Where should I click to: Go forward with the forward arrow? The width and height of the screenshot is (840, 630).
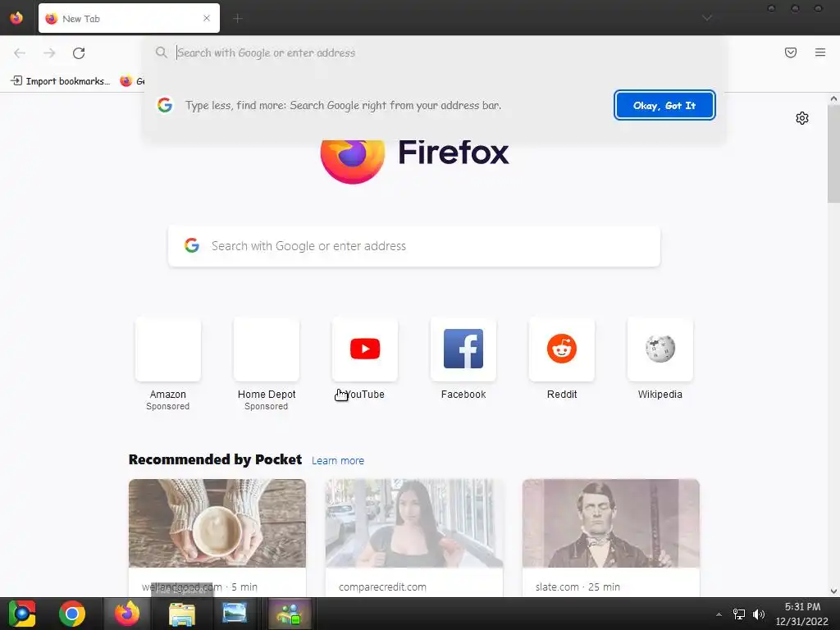49,53
